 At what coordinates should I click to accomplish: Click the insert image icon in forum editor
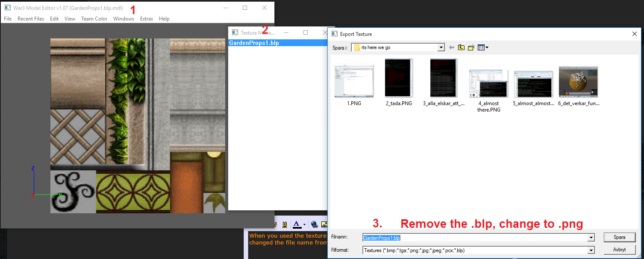324,224
